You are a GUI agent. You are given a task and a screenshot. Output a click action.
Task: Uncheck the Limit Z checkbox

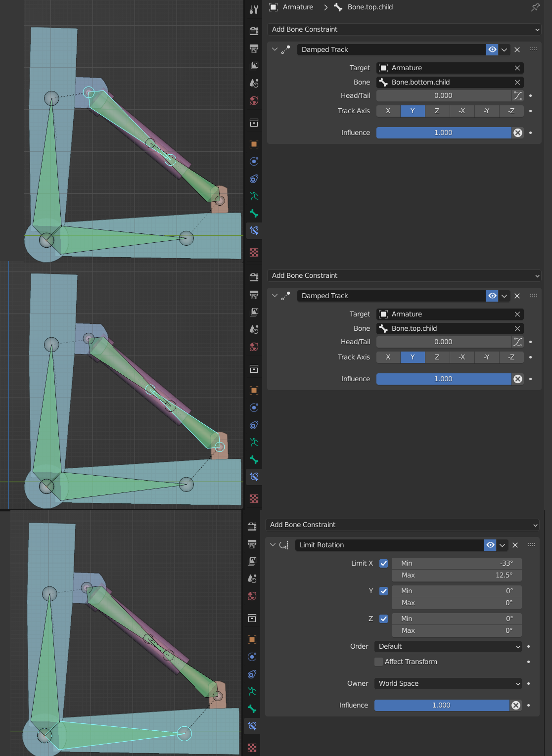pyautogui.click(x=383, y=619)
